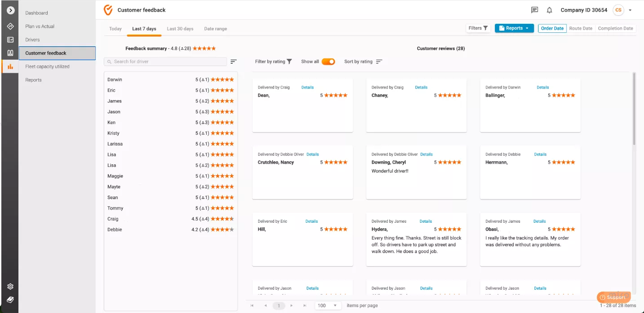
Task: Select Route Date option
Action: coord(581,28)
